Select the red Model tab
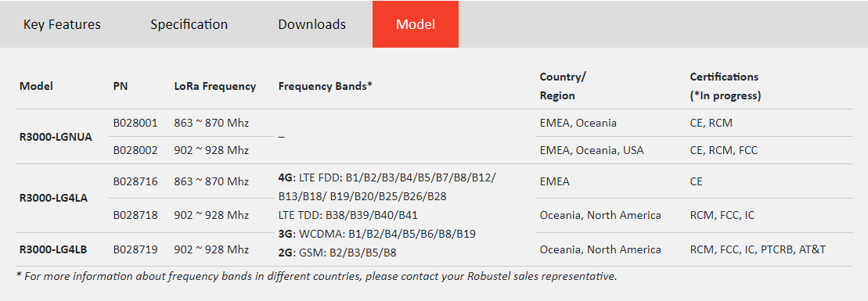 coord(415,24)
